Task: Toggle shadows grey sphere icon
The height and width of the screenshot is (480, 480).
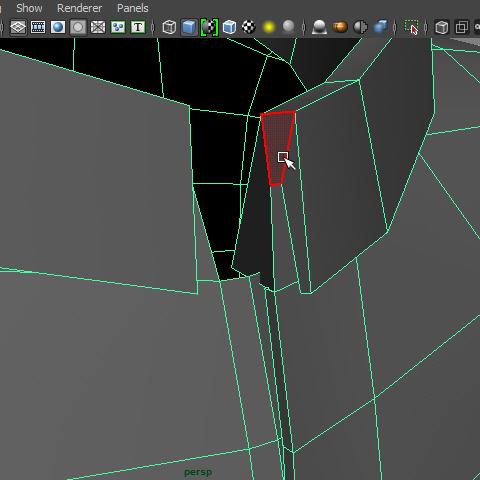Action: pos(288,27)
